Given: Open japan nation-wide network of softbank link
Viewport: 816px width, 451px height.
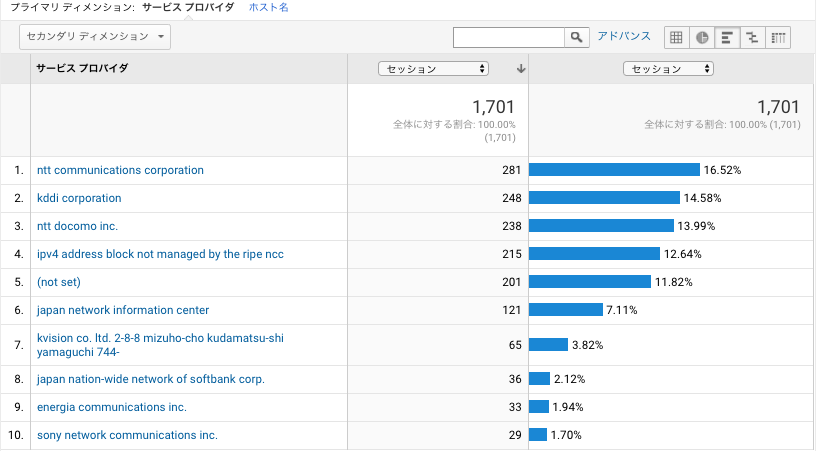Looking at the screenshot, I should coord(151,379).
